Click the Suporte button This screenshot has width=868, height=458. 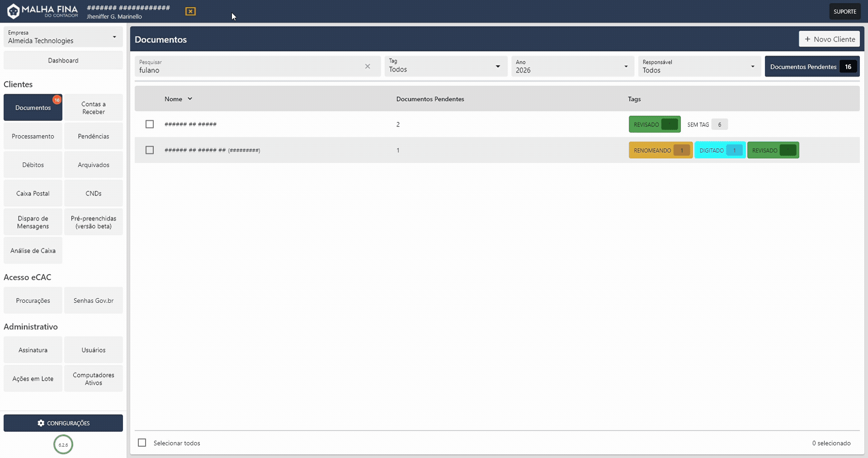pyautogui.click(x=844, y=11)
